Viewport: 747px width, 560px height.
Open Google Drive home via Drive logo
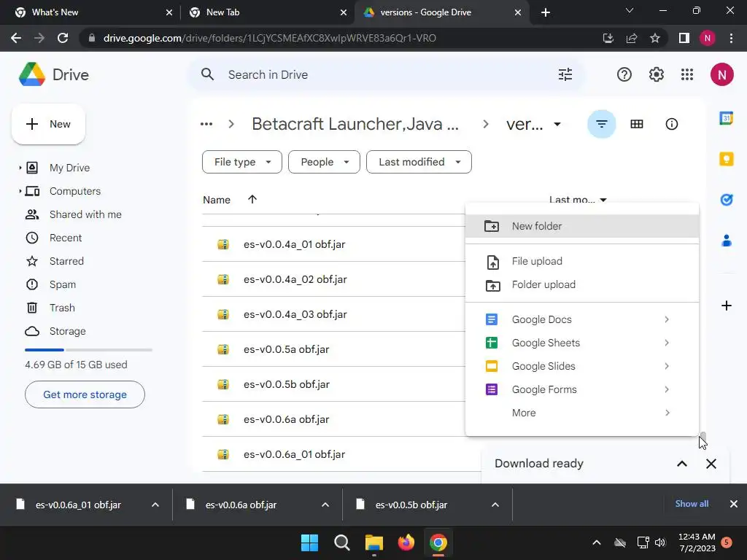[54, 75]
